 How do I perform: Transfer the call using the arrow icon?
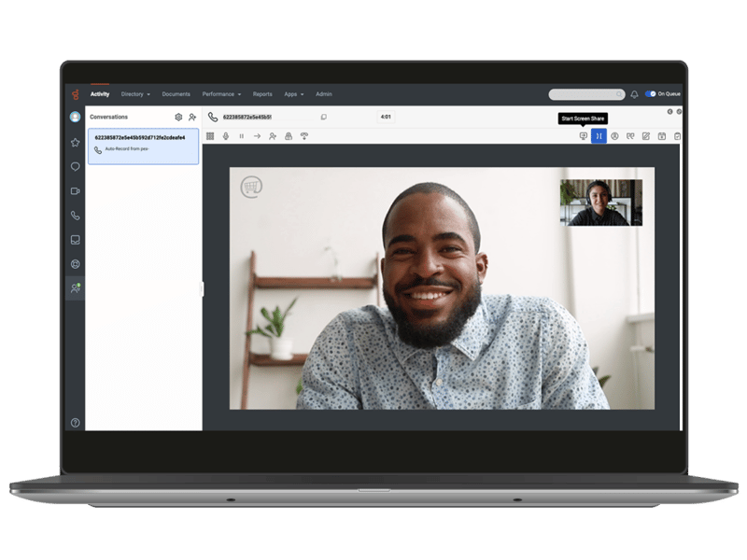[257, 136]
